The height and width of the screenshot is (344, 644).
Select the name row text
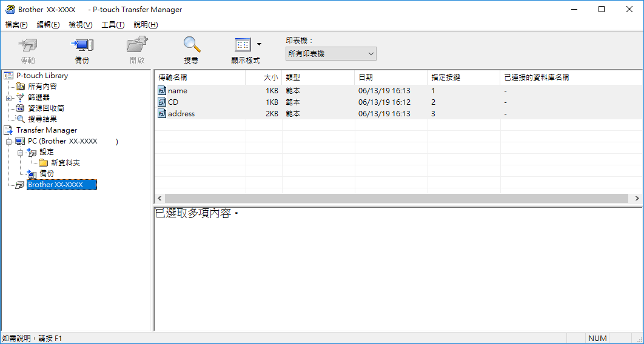(x=178, y=91)
